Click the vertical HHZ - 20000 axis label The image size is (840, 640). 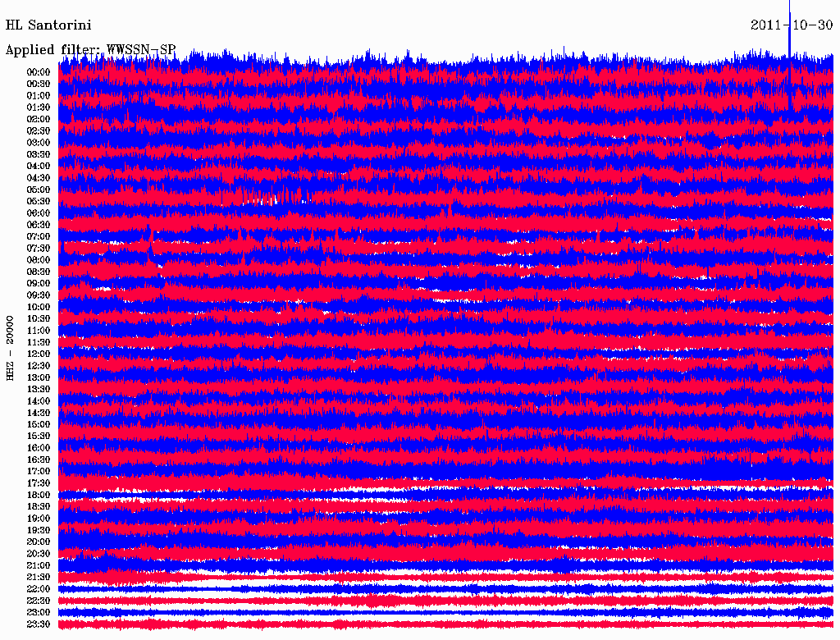point(11,347)
